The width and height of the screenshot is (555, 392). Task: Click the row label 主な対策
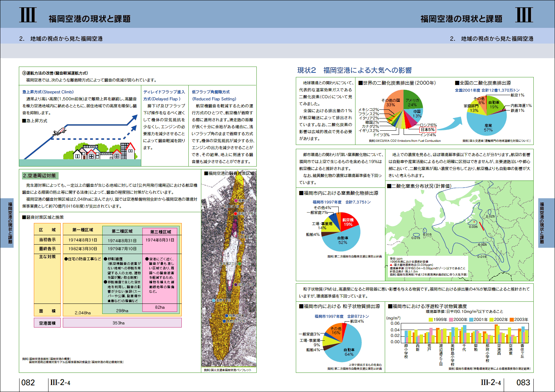(47, 257)
